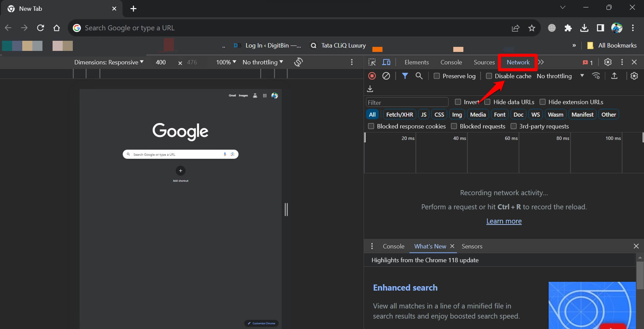Screen dimensions: 644x329
Task: Open the 100% zoom level dropdown
Action: click(225, 62)
